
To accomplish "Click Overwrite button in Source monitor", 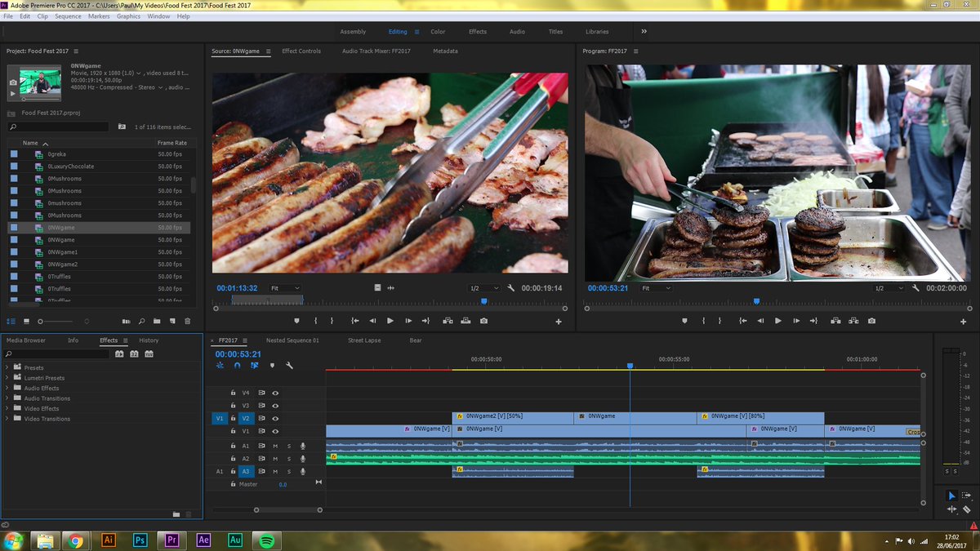I will (x=465, y=321).
